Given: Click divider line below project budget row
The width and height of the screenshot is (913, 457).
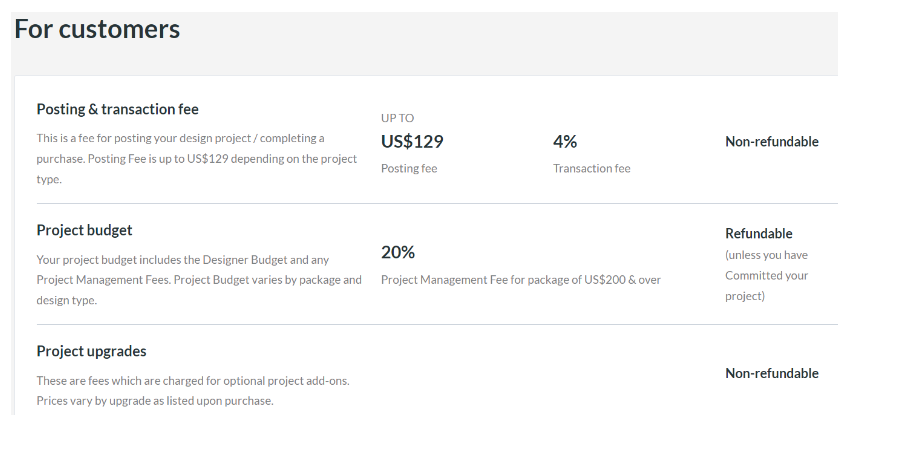Looking at the screenshot, I should (437, 324).
